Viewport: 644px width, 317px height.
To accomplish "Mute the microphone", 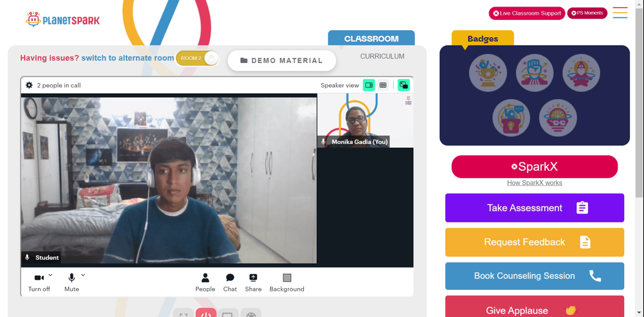I will coord(71,282).
